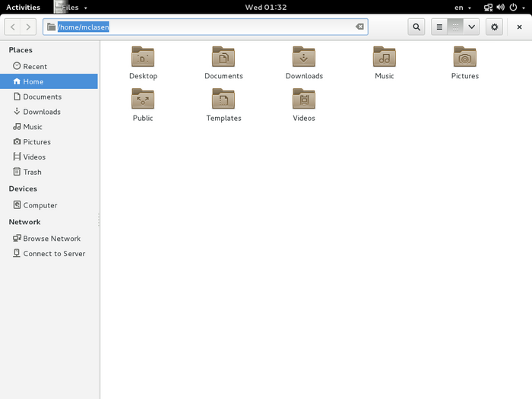Clear the location bar text

tap(359, 27)
